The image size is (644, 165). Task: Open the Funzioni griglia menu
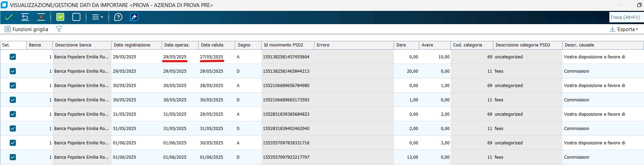[27, 29]
